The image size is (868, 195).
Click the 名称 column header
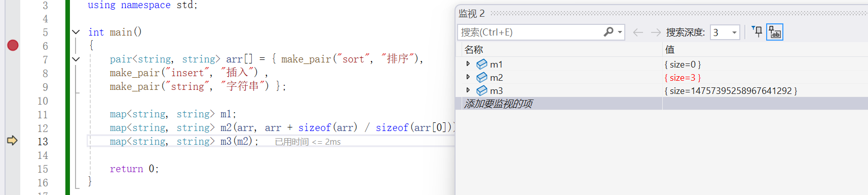[x=474, y=49]
